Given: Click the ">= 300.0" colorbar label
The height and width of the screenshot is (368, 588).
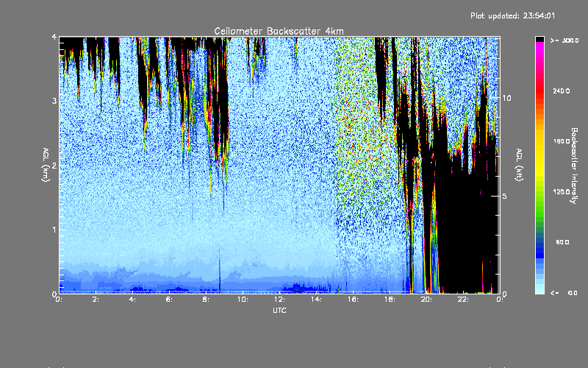Looking at the screenshot, I should pos(564,40).
